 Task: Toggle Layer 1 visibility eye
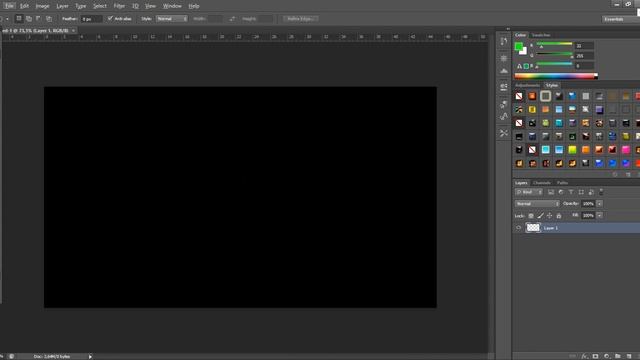[518, 228]
